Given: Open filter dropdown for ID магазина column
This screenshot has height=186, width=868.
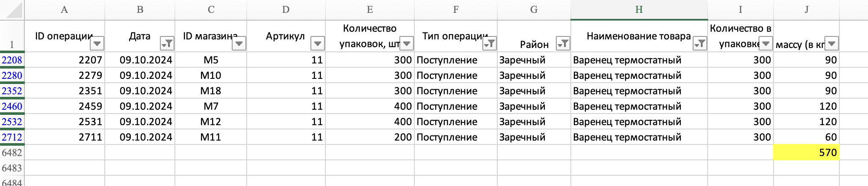Looking at the screenshot, I should click(239, 43).
